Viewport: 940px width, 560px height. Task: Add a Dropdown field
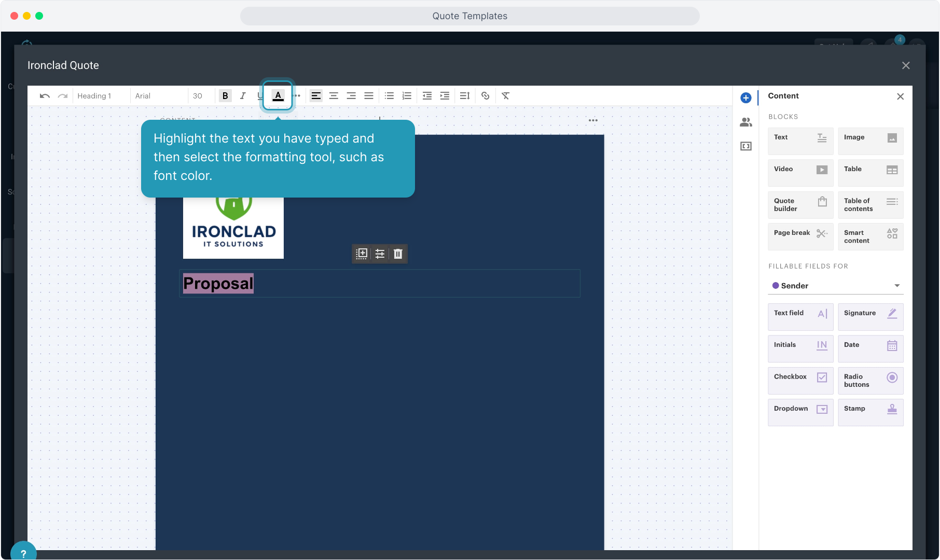click(800, 412)
